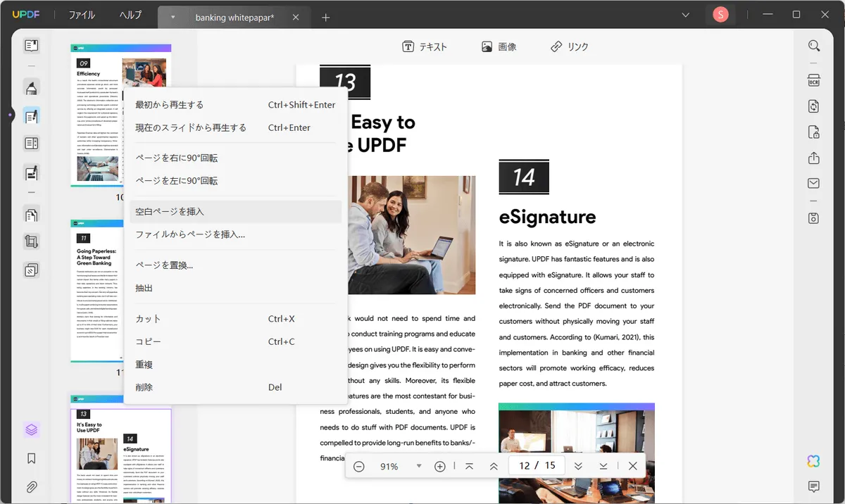Open the tab list dropdown arrow
The image size is (845, 504).
[x=173, y=17]
